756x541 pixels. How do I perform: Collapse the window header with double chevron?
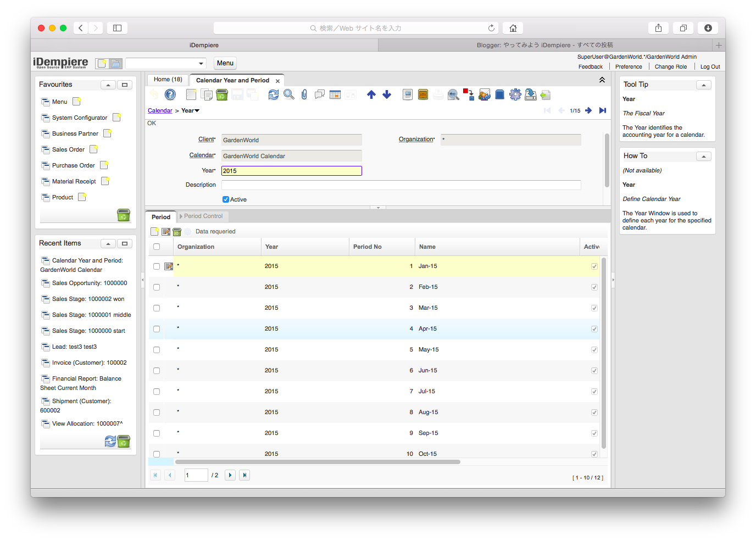pyautogui.click(x=602, y=80)
